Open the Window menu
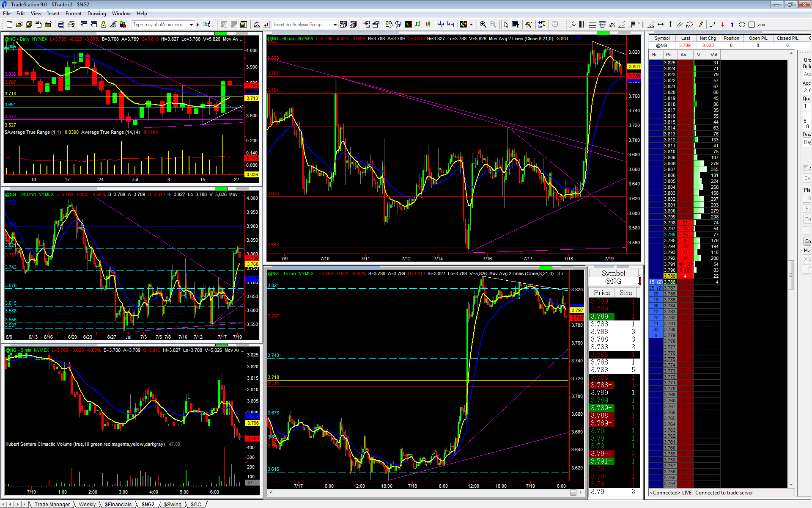Image resolution: width=812 pixels, height=508 pixels. coord(121,14)
